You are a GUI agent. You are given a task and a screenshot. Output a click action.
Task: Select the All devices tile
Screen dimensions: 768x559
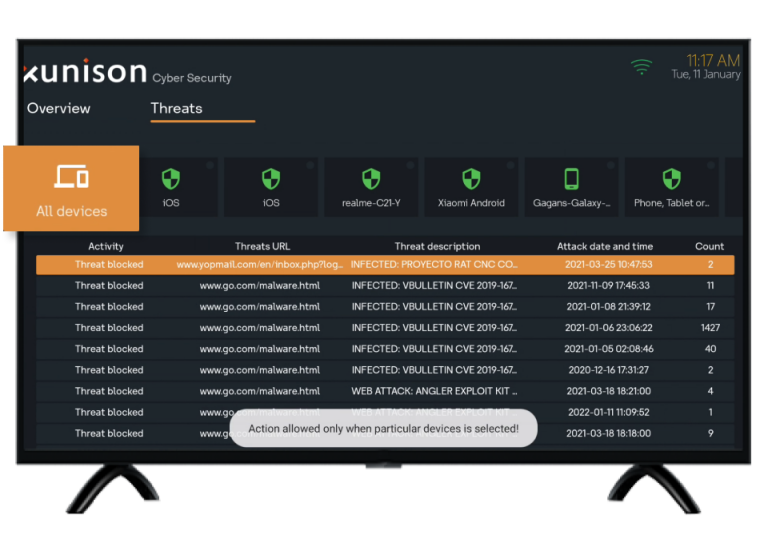pos(71,188)
